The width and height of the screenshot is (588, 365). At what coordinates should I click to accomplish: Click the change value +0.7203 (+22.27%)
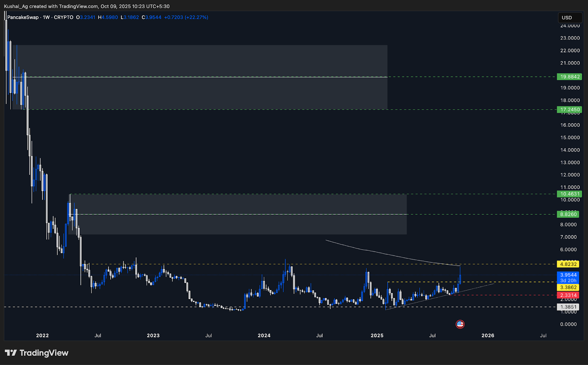tap(186, 17)
